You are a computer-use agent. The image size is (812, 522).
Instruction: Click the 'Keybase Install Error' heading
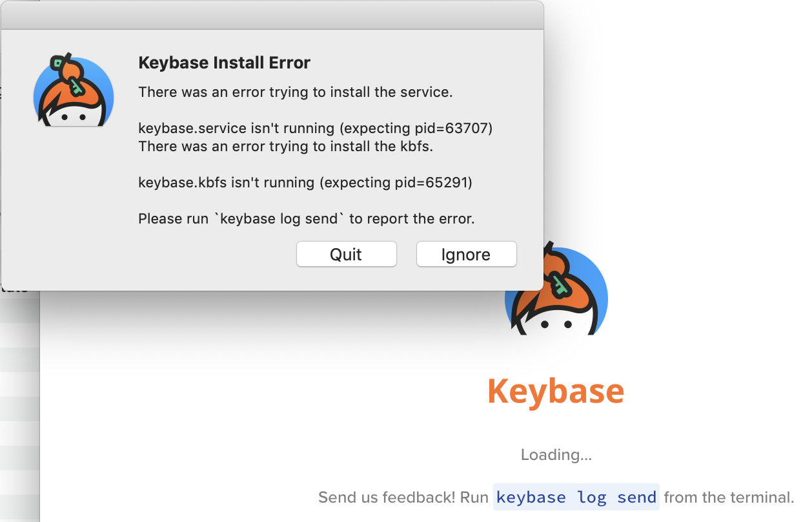[x=225, y=63]
